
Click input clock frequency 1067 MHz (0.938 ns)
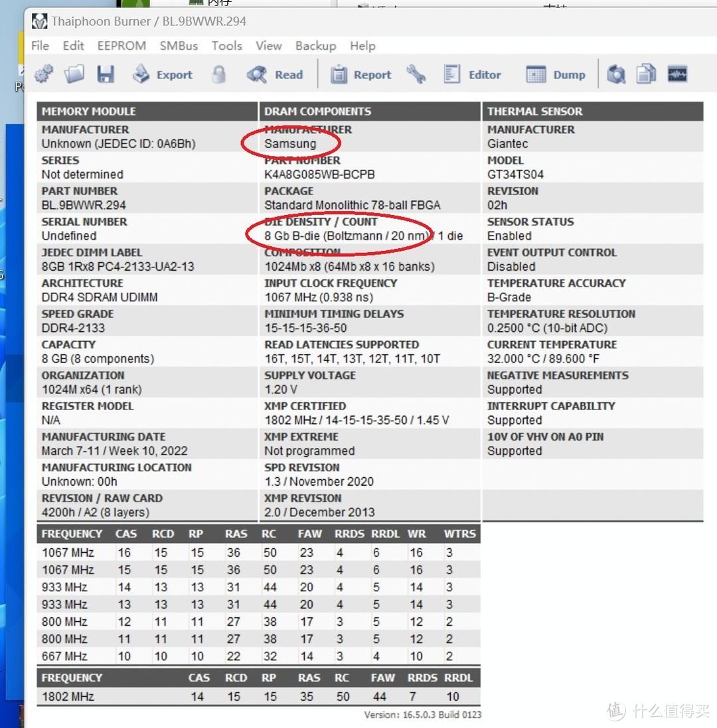(x=319, y=297)
